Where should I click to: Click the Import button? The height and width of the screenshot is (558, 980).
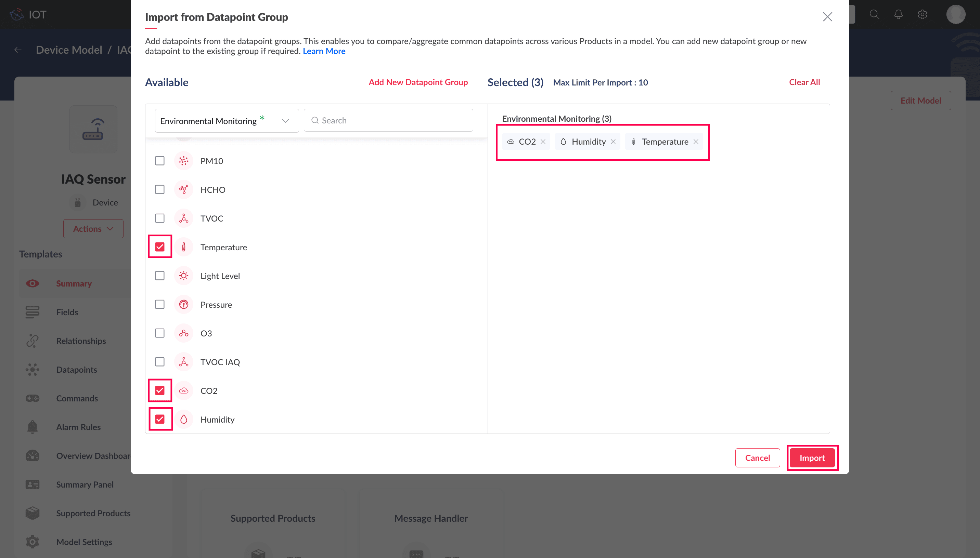tap(812, 457)
